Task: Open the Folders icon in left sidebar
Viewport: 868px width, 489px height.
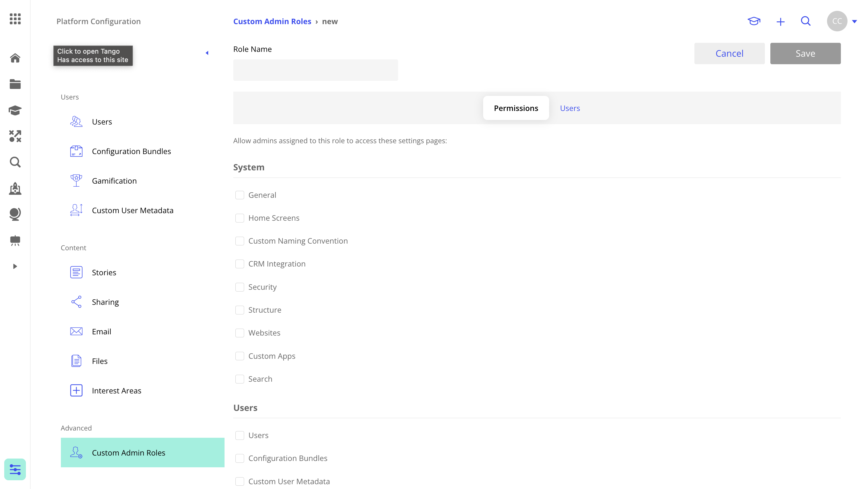Action: [x=15, y=84]
